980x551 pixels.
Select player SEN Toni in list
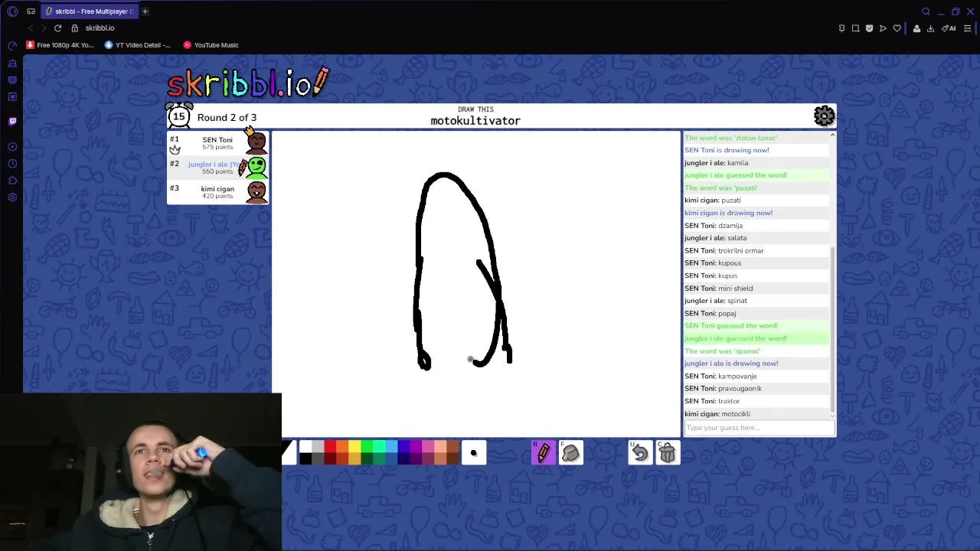pyautogui.click(x=217, y=143)
